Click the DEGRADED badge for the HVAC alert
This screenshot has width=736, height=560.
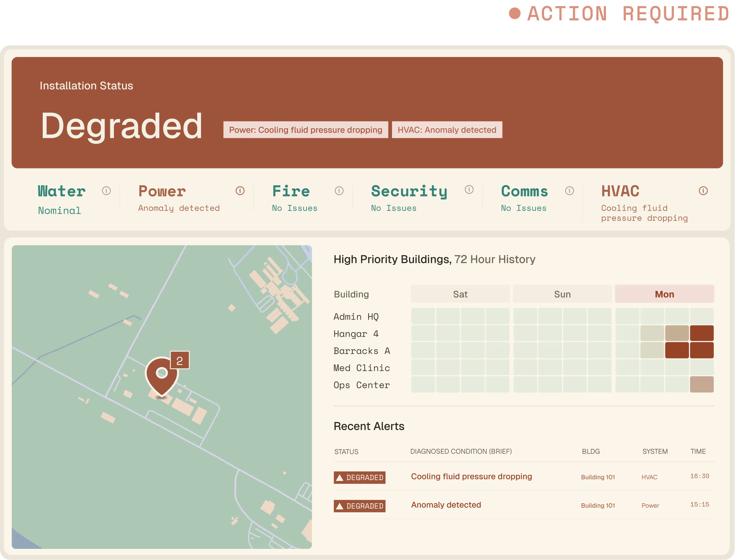(359, 478)
